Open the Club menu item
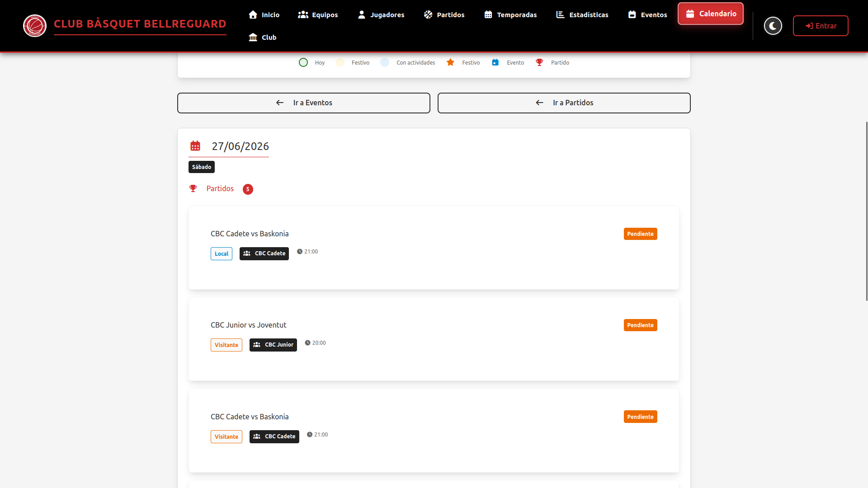868x488 pixels. click(x=263, y=37)
